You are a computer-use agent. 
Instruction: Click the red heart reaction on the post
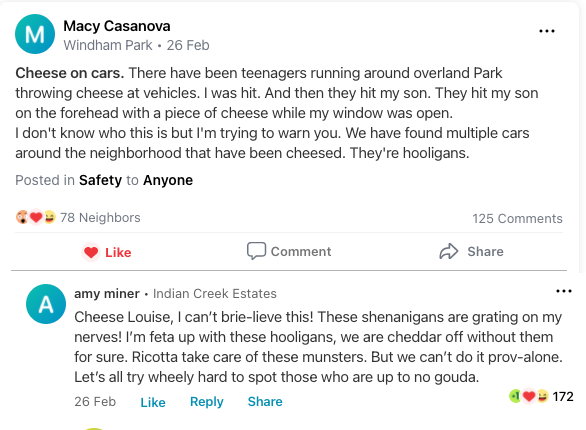(x=36, y=217)
